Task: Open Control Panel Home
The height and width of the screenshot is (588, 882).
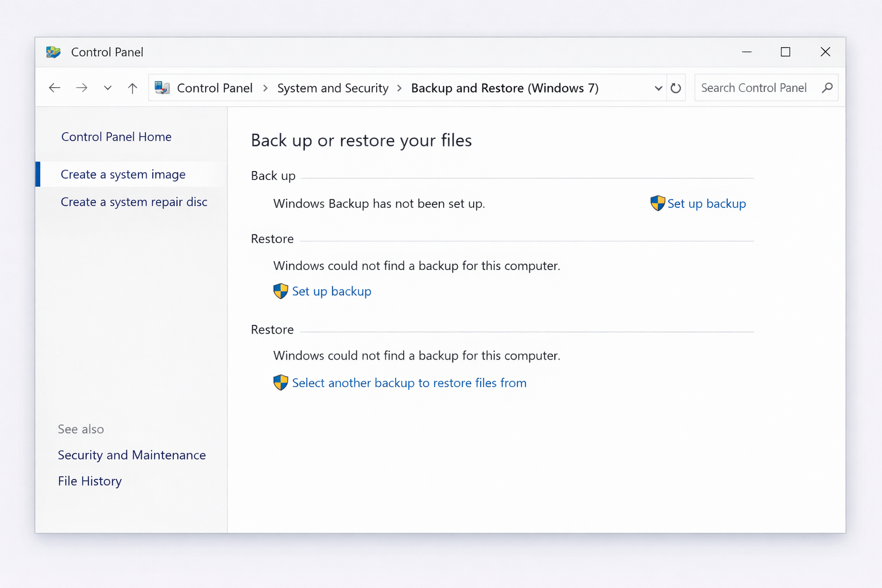Action: pyautogui.click(x=116, y=137)
